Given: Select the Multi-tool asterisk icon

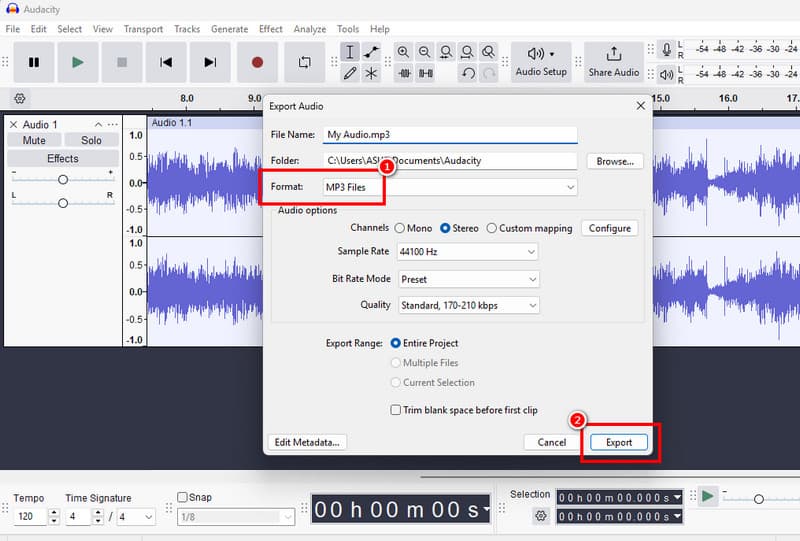Looking at the screenshot, I should click(x=371, y=73).
